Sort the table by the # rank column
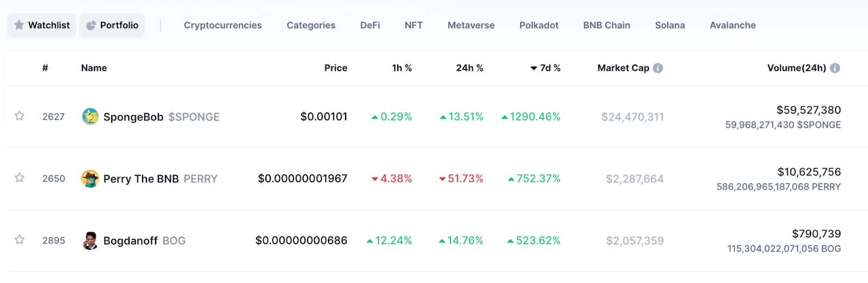This screenshot has width=868, height=283. click(x=45, y=68)
